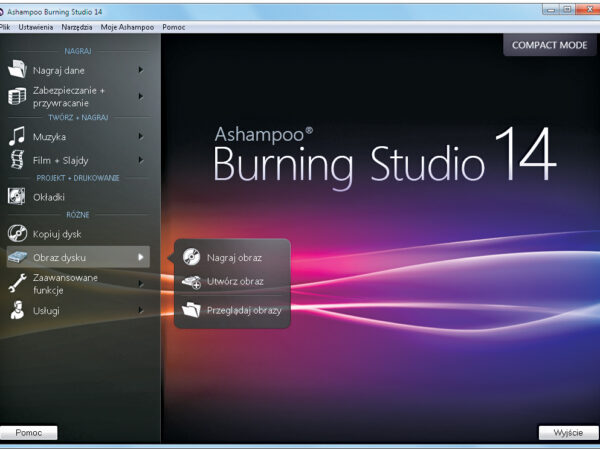Click the Utwórz obraz drive icon

pyautogui.click(x=191, y=283)
